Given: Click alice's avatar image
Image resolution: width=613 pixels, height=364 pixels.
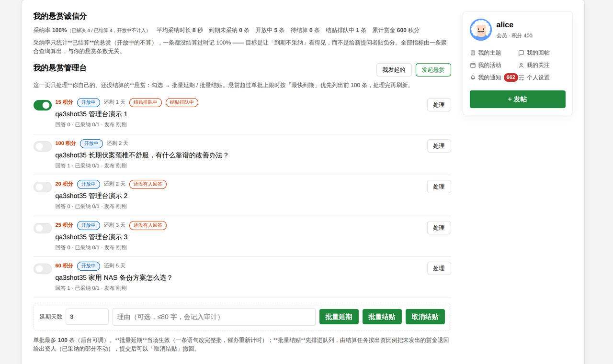Looking at the screenshot, I should click(x=481, y=30).
